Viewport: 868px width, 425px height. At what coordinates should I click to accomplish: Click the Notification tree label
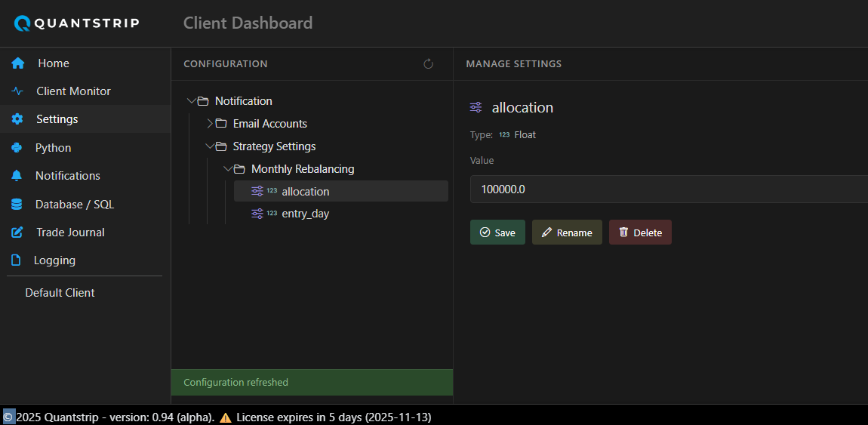(x=244, y=101)
